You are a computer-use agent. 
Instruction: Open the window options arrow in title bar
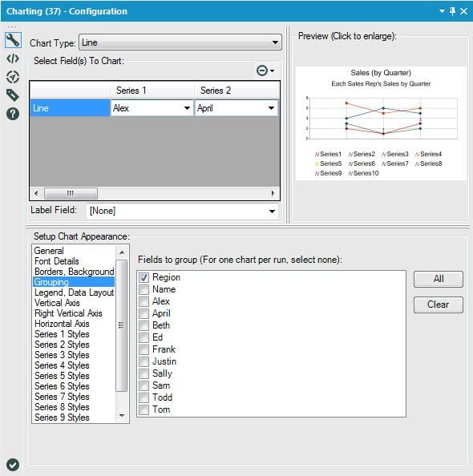pyautogui.click(x=442, y=11)
